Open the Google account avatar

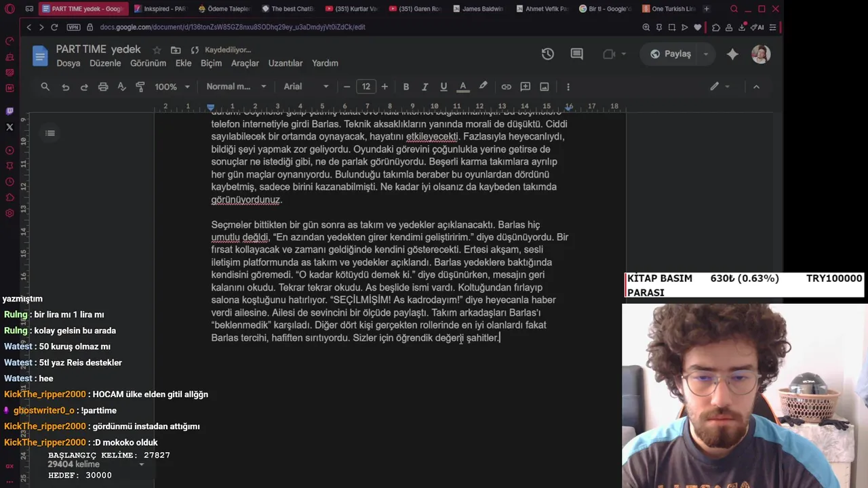click(761, 54)
